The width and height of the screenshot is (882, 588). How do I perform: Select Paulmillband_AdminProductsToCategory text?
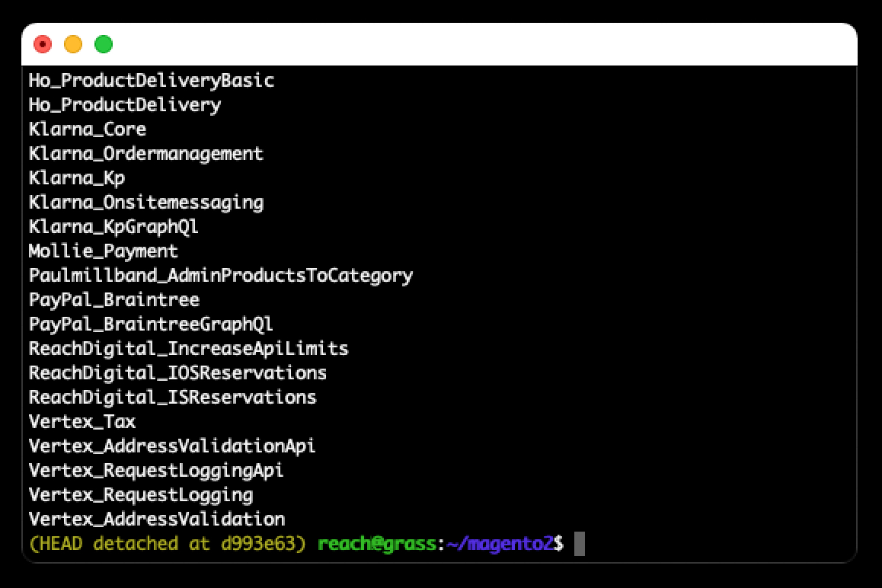(x=221, y=276)
